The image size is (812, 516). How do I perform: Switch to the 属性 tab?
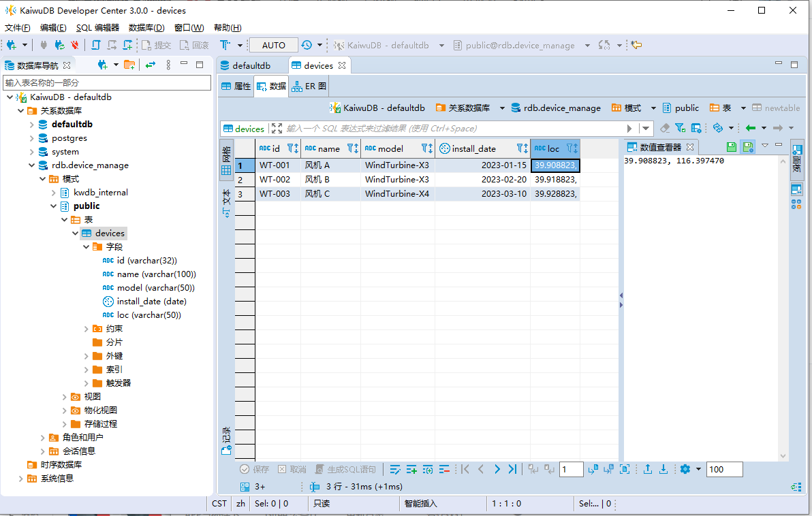click(x=236, y=86)
